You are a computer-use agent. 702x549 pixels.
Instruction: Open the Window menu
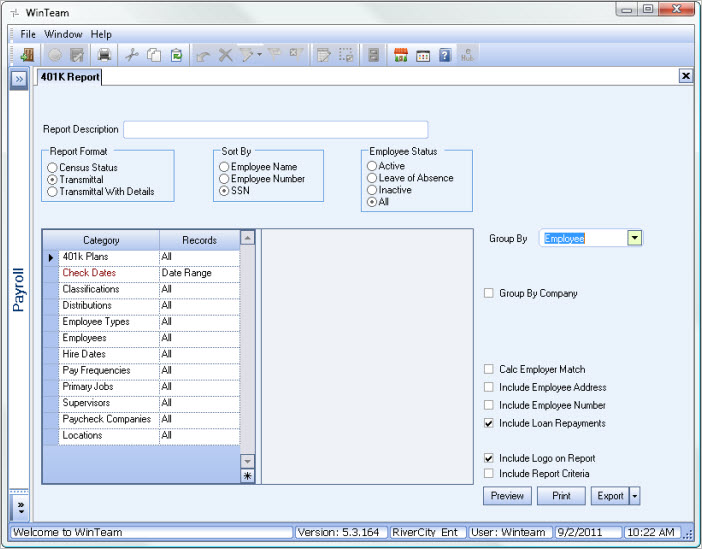(64, 34)
